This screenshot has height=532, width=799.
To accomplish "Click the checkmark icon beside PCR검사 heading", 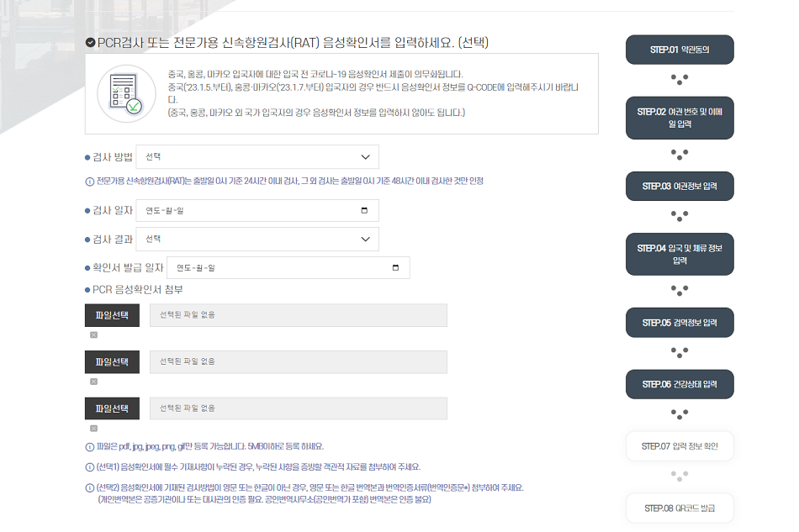I will click(x=90, y=42).
